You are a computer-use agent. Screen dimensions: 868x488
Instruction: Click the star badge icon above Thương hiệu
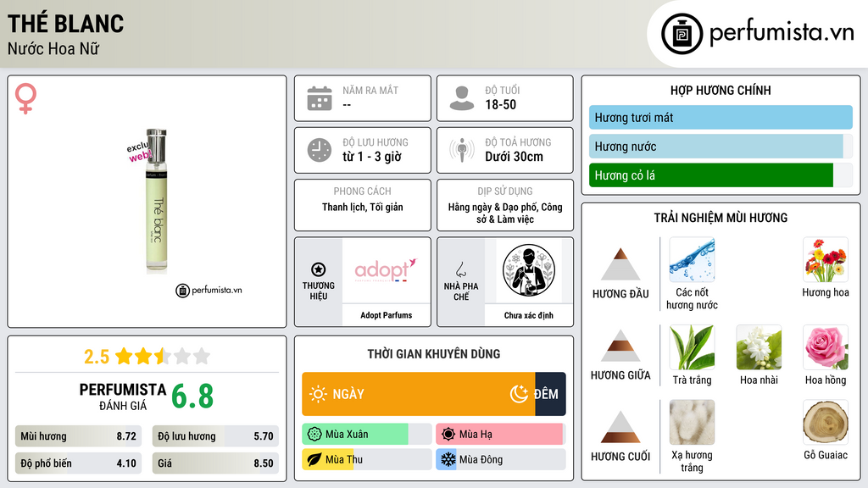click(x=319, y=269)
